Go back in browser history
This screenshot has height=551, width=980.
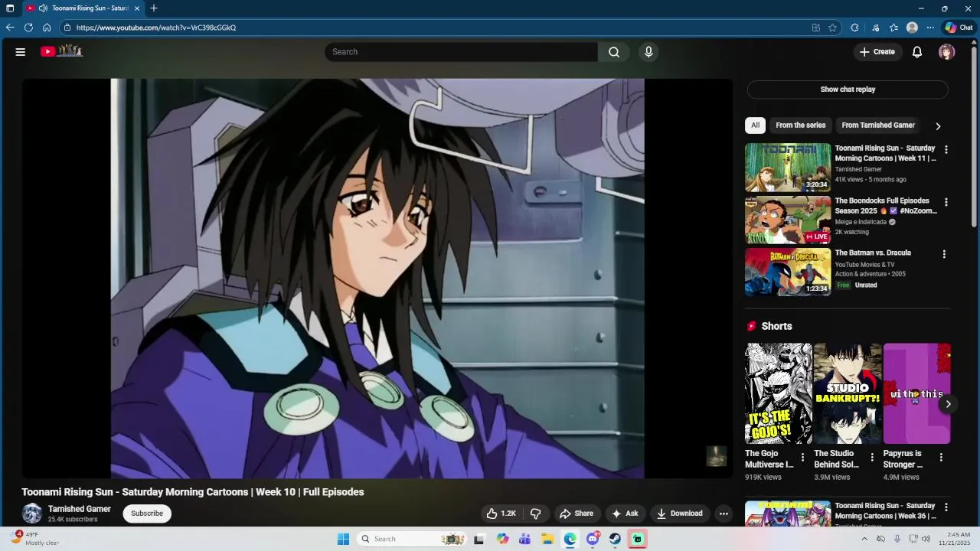click(x=10, y=28)
